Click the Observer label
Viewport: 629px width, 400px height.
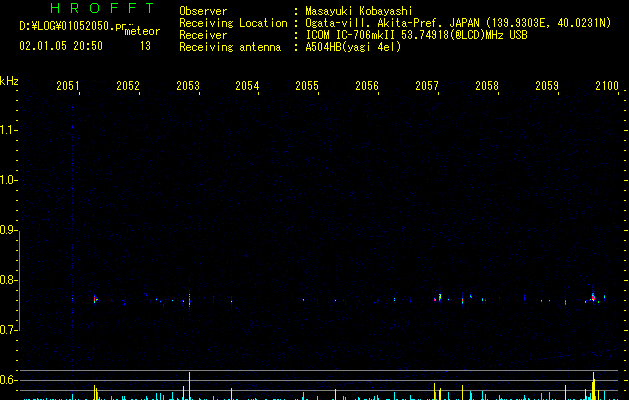tap(203, 11)
